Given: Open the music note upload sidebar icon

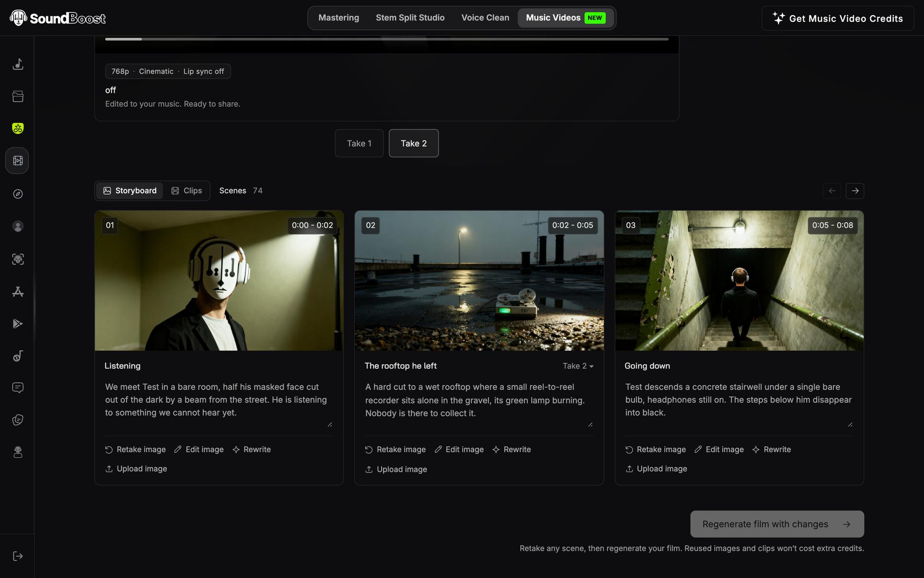Looking at the screenshot, I should (18, 64).
